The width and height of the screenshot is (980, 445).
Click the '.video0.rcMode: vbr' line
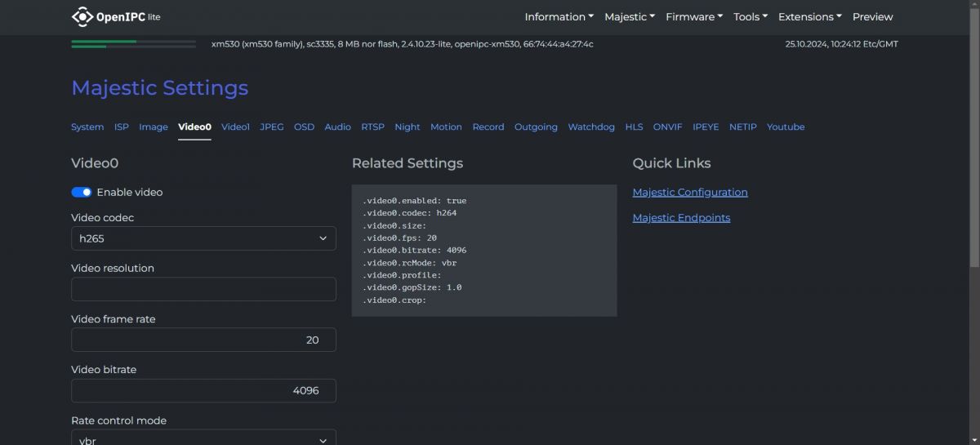(x=409, y=263)
